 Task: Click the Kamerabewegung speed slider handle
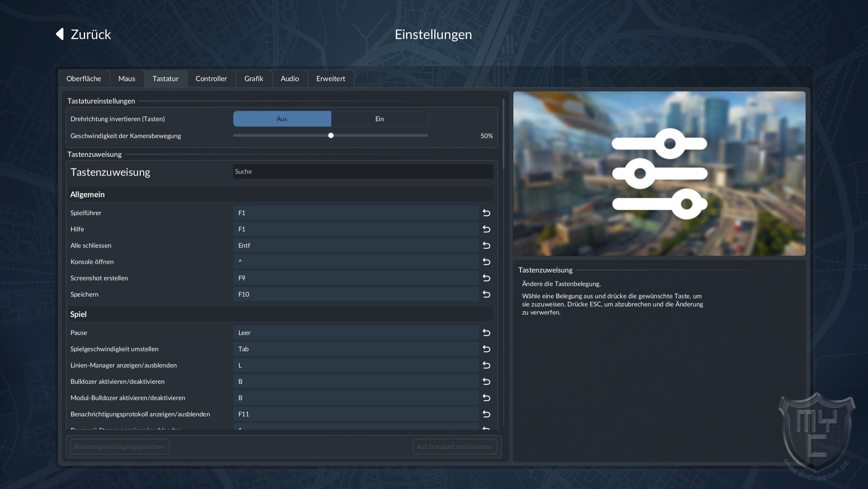pos(331,135)
